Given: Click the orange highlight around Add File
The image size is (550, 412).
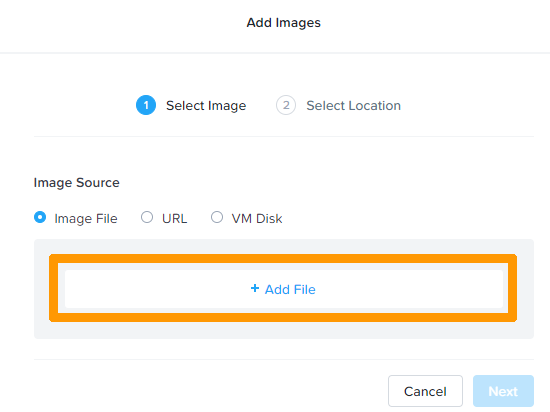Looking at the screenshot, I should 283,258.
